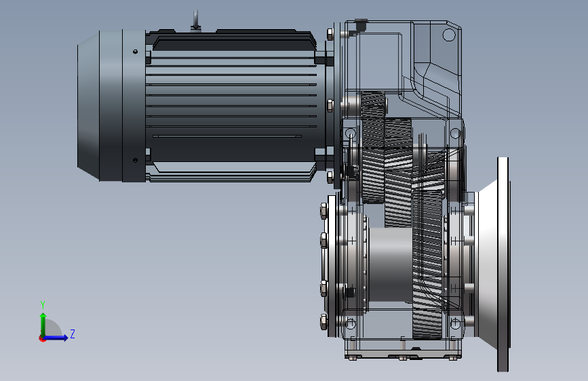Select the largest helical output gear
This screenshot has width=588, height=381.
click(427, 264)
